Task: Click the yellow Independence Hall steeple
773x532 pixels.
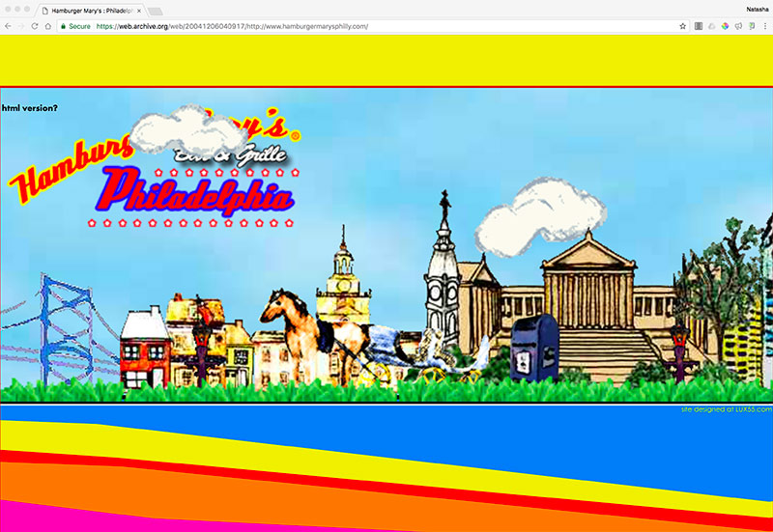Action: pos(344,276)
